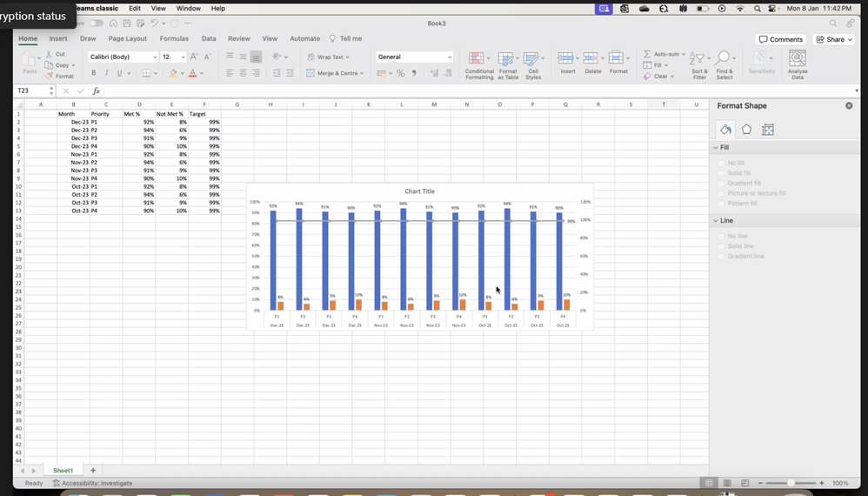Click the Cut scissors icon

(x=49, y=54)
